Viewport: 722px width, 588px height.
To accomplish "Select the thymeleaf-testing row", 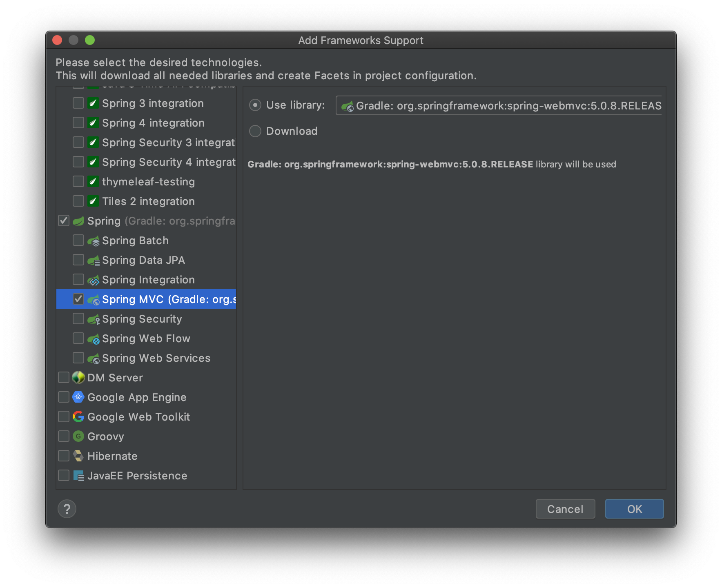I will [146, 182].
